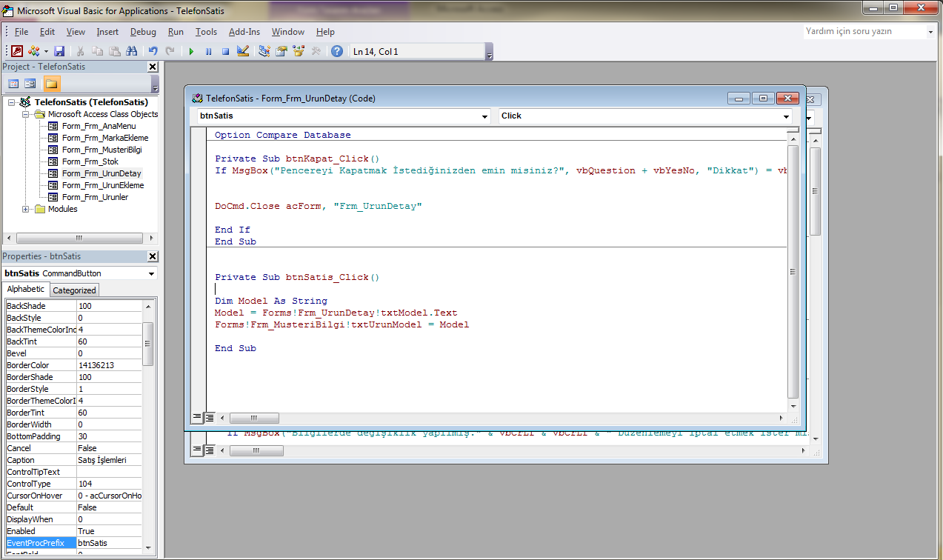Switch to the Categorized properties tab
The height and width of the screenshot is (560, 943).
coord(74,290)
